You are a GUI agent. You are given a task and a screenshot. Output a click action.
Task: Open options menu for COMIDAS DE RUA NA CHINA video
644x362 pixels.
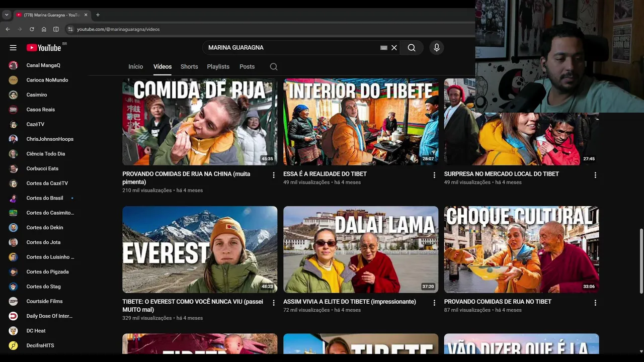[x=274, y=175]
